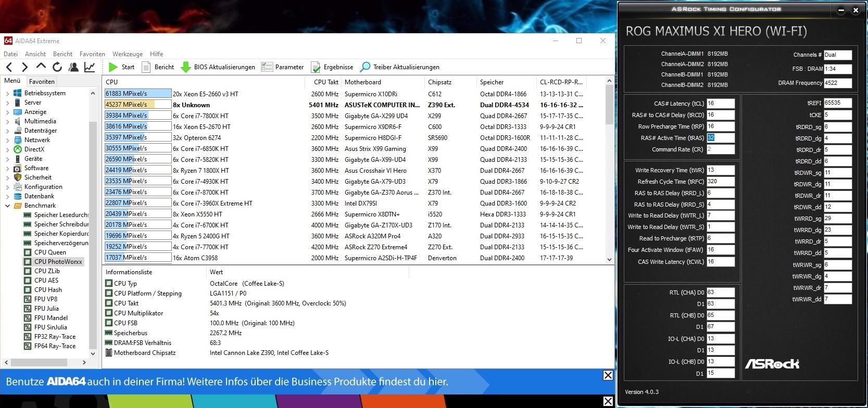Start the benchmark with green play icon
868x408 pixels.
(121, 67)
